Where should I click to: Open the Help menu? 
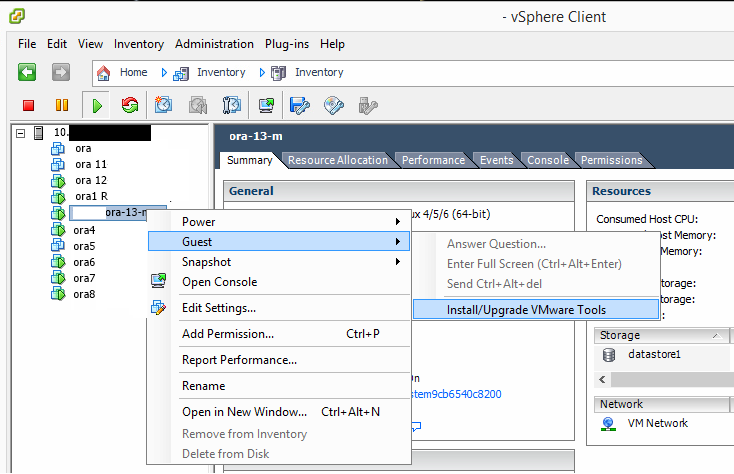tap(332, 44)
